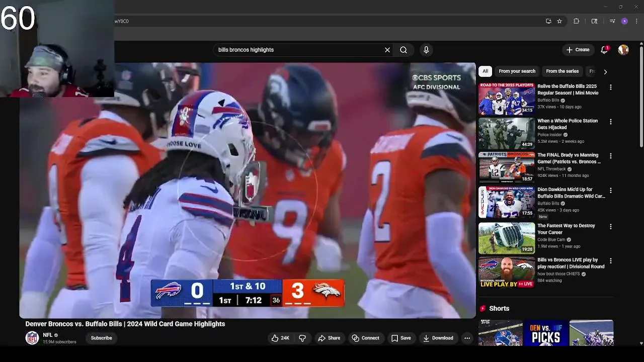Open When a Whole Police Station thumbnail
The height and width of the screenshot is (362, 644).
(x=507, y=134)
